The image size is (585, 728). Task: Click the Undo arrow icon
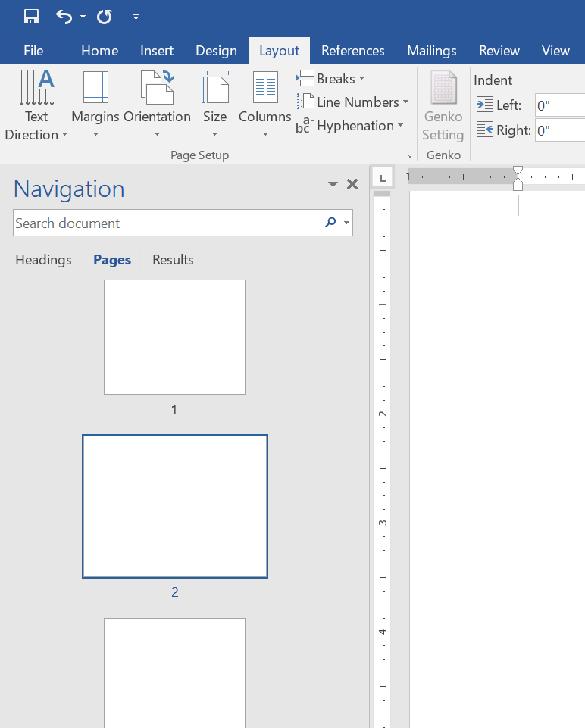point(64,17)
